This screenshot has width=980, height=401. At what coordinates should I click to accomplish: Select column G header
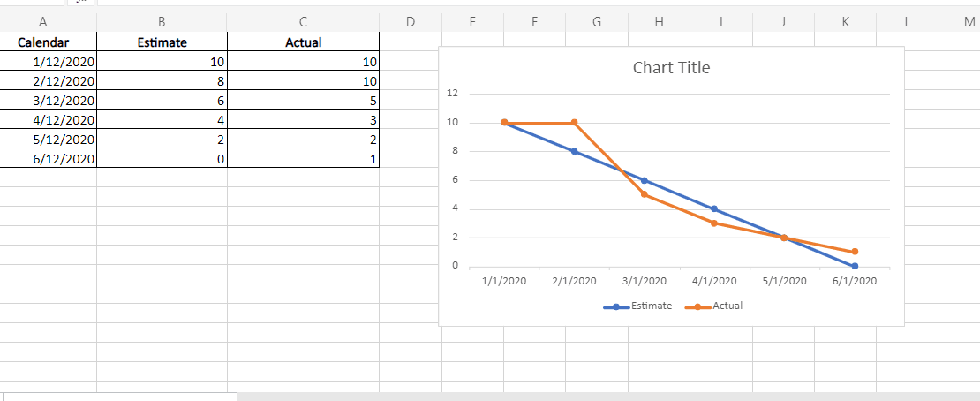[x=596, y=22]
